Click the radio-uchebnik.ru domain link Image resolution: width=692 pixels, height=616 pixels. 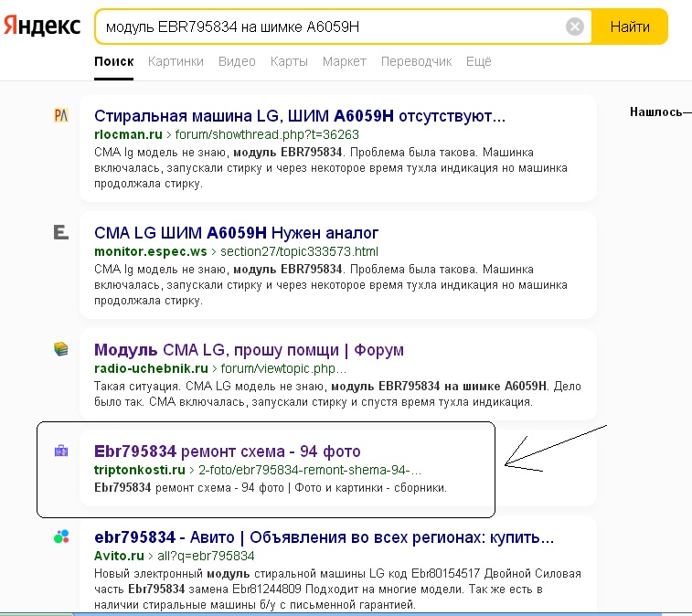151,368
